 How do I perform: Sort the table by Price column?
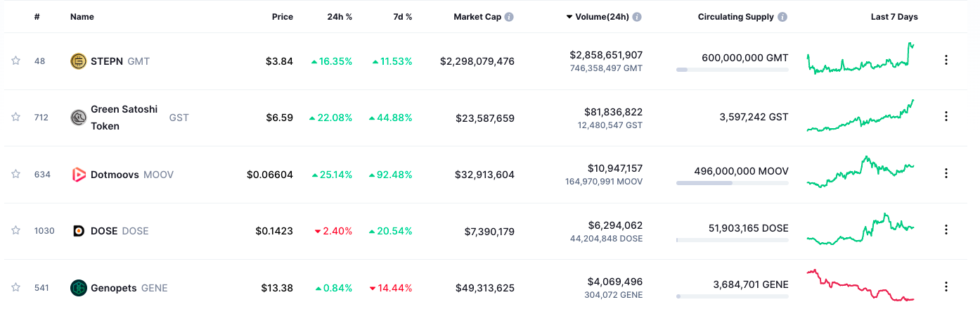pos(283,17)
